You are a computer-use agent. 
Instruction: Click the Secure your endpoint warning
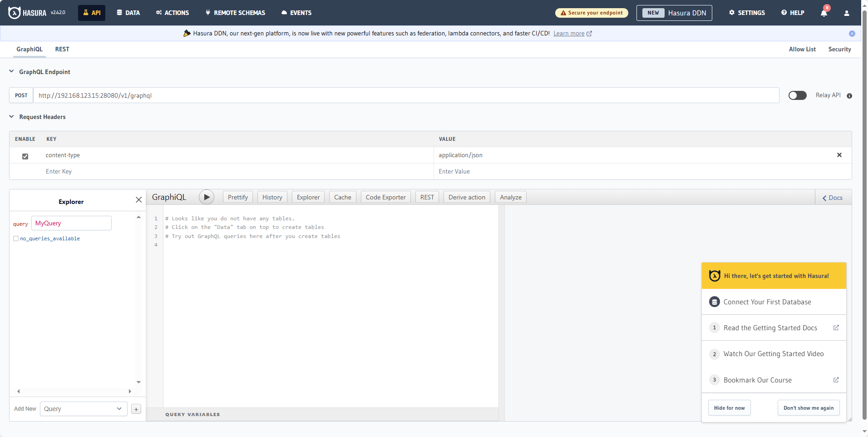(592, 13)
